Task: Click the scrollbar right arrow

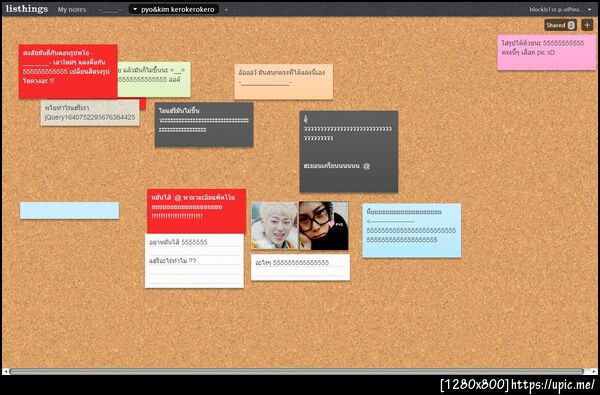Action: coord(593,371)
